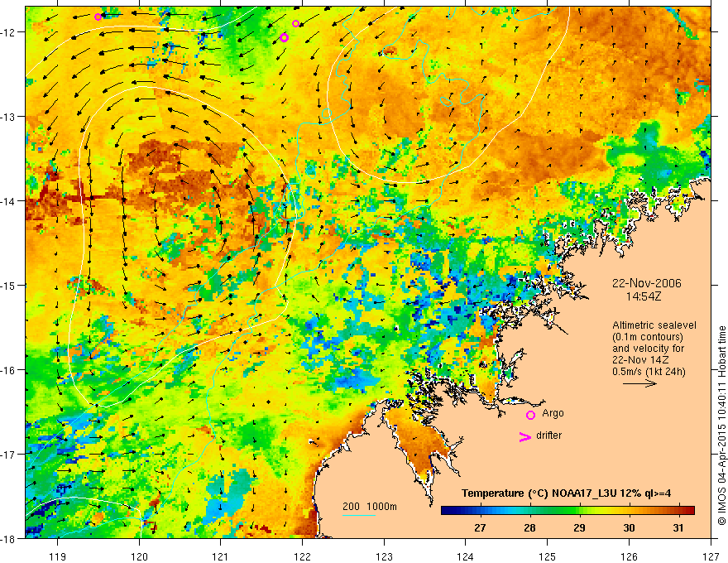
Task: Click the Argo legend circle marker
Action: [x=530, y=415]
